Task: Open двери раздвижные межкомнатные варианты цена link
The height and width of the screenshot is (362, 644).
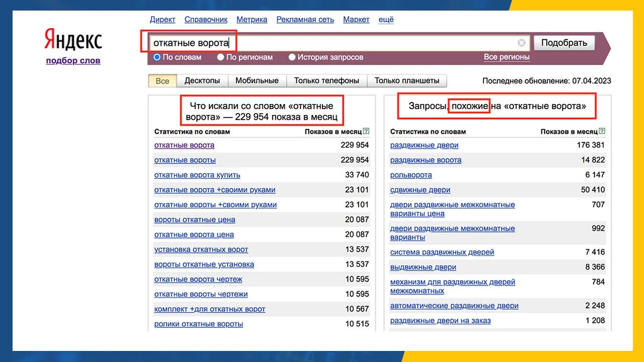Action: (x=452, y=209)
